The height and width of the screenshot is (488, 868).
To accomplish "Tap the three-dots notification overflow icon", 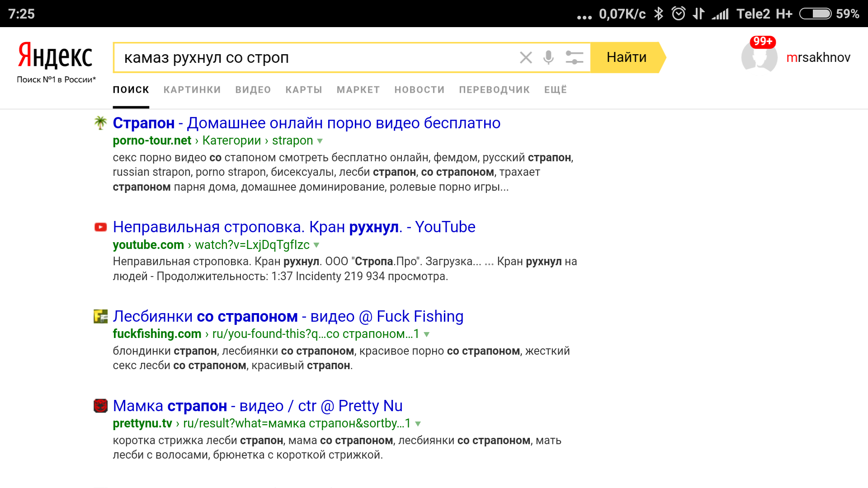I will tap(584, 18).
